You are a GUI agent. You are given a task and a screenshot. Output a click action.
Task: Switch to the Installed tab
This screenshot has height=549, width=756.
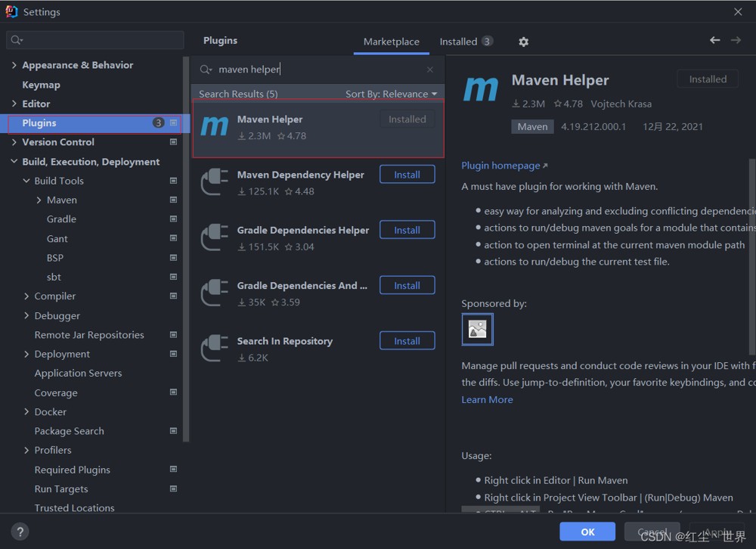466,42
